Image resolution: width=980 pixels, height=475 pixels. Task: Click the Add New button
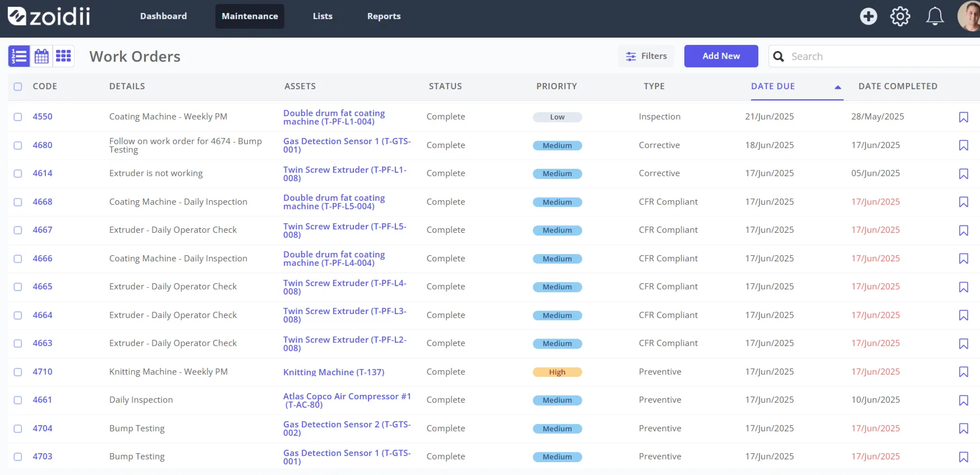[721, 56]
